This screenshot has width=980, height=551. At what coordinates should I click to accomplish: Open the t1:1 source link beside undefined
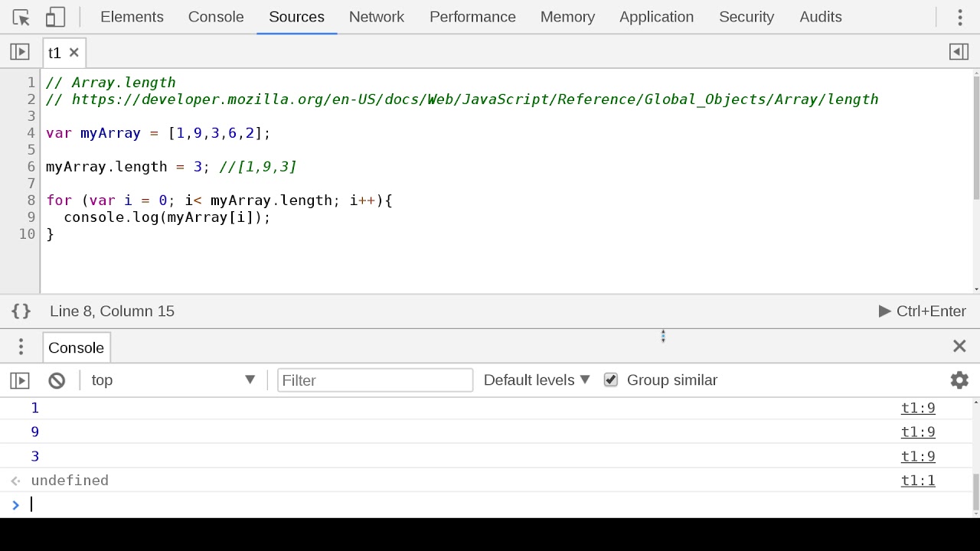pos(918,480)
